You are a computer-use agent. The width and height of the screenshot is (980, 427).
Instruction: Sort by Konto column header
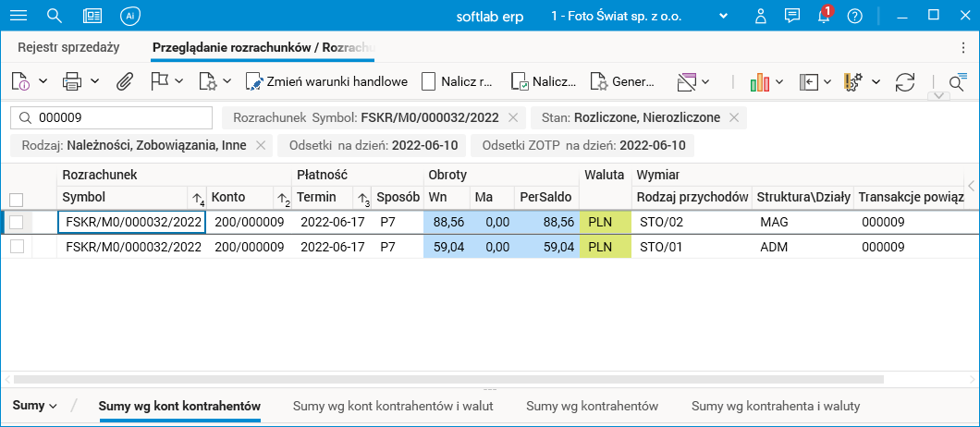pyautogui.click(x=250, y=197)
